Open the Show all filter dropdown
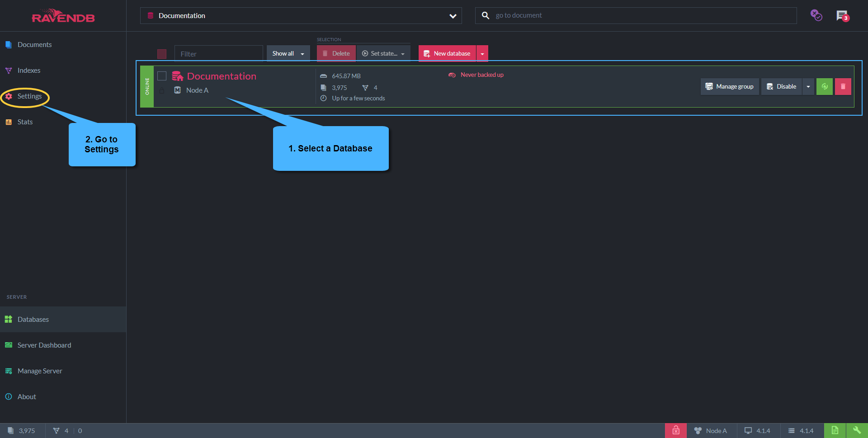 [x=288, y=53]
